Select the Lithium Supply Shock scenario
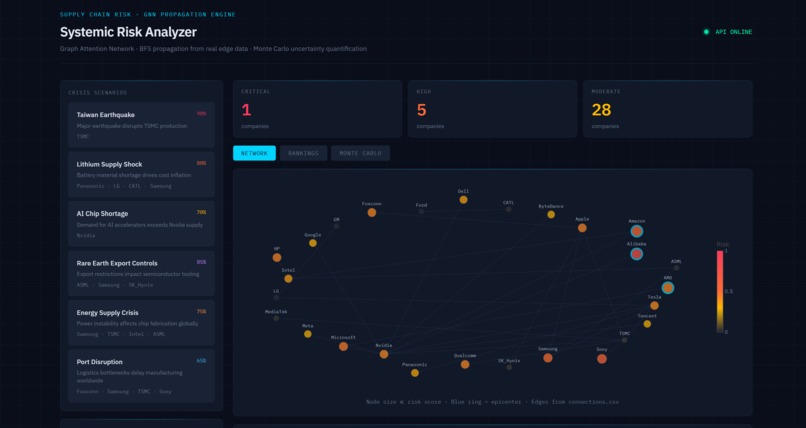The image size is (806, 428). (141, 175)
